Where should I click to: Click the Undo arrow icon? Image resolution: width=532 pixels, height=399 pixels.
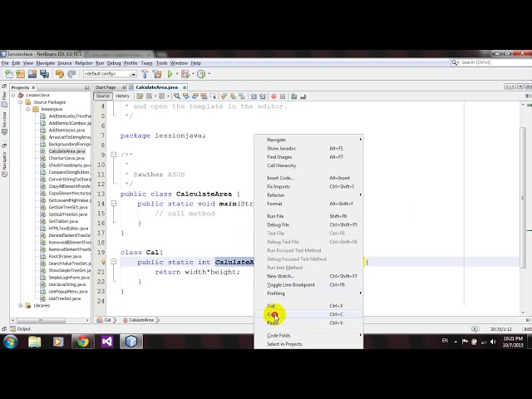coord(60,74)
